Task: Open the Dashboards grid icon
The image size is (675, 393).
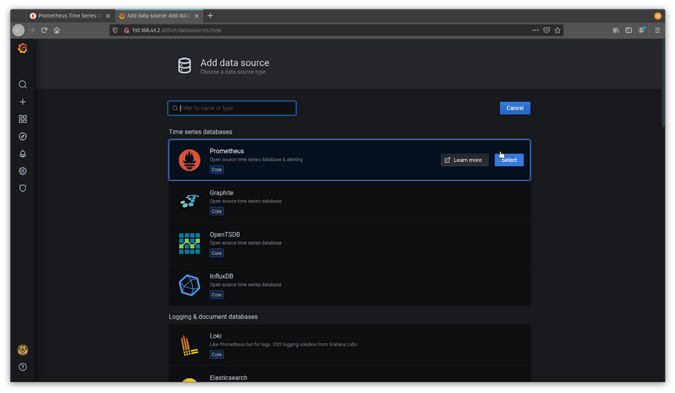Action: point(23,119)
